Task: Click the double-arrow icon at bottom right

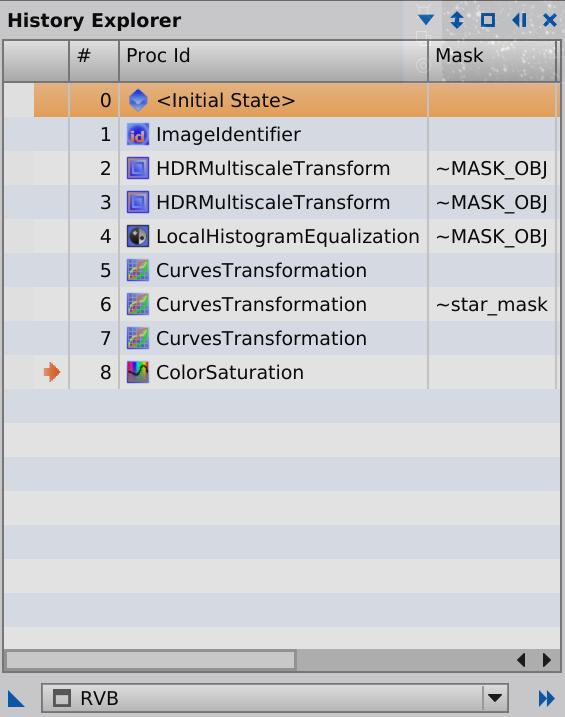Action: pyautogui.click(x=546, y=699)
